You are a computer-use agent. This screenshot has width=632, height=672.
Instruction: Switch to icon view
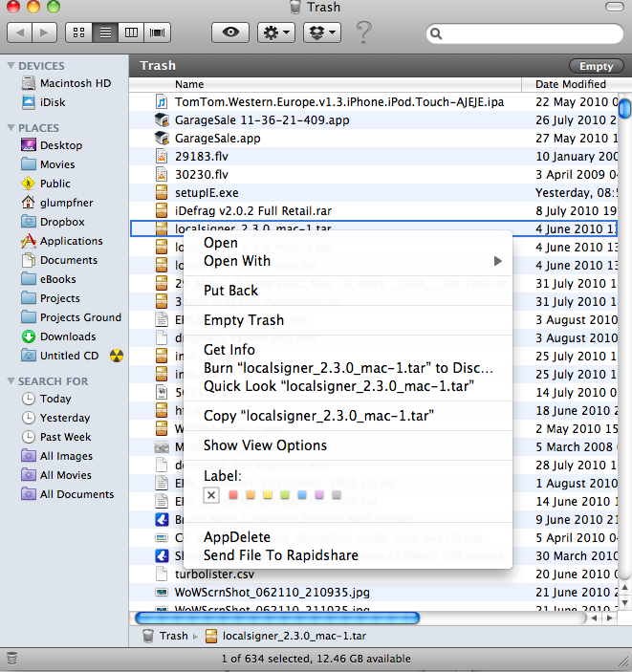click(x=79, y=33)
